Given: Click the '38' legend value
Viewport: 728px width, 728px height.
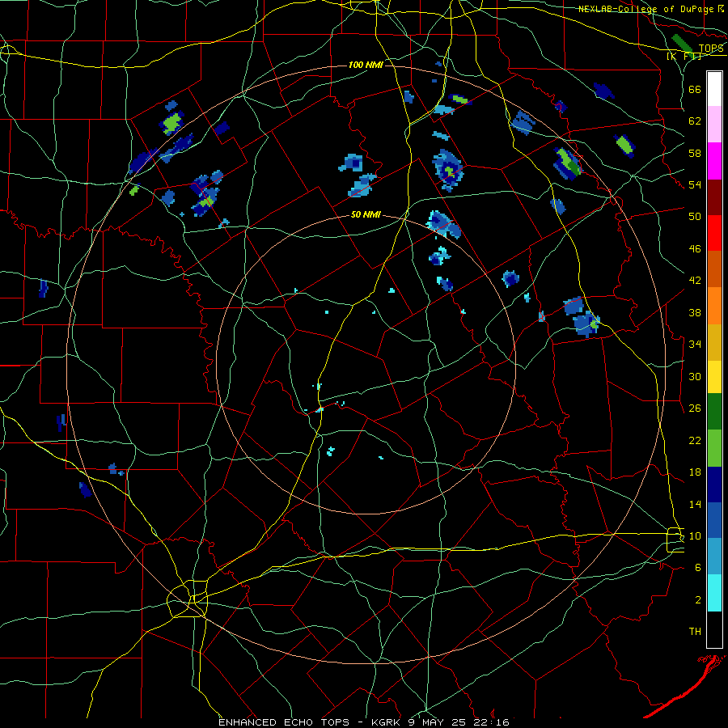Looking at the screenshot, I should click(695, 312).
